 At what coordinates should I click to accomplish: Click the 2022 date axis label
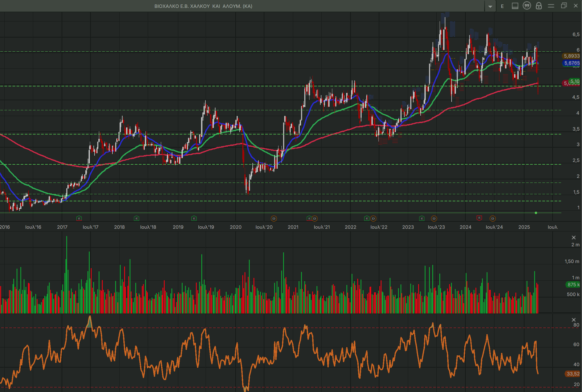(351, 227)
